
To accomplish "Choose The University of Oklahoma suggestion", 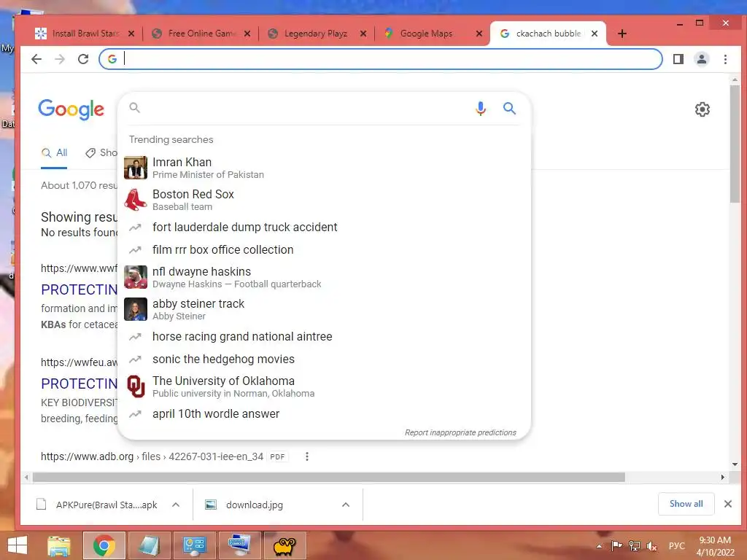I will coord(324,386).
